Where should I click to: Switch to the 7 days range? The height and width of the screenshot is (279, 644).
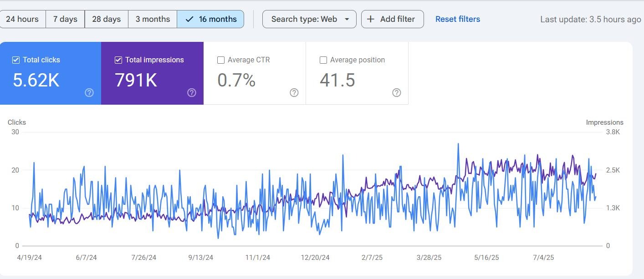65,19
